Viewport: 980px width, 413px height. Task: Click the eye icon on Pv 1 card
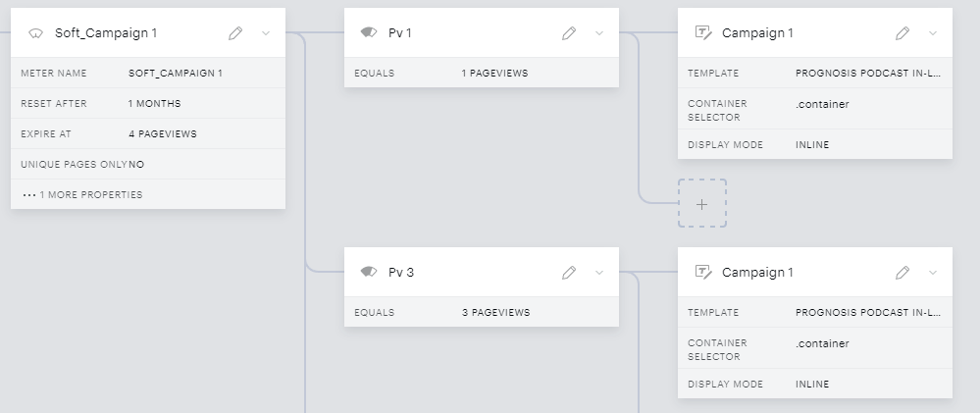click(369, 32)
